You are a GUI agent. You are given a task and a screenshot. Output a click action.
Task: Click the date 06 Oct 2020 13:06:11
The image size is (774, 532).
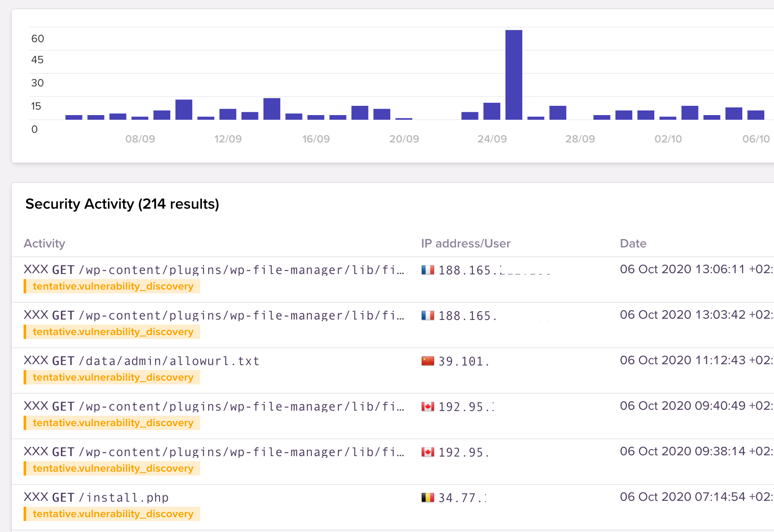(696, 269)
